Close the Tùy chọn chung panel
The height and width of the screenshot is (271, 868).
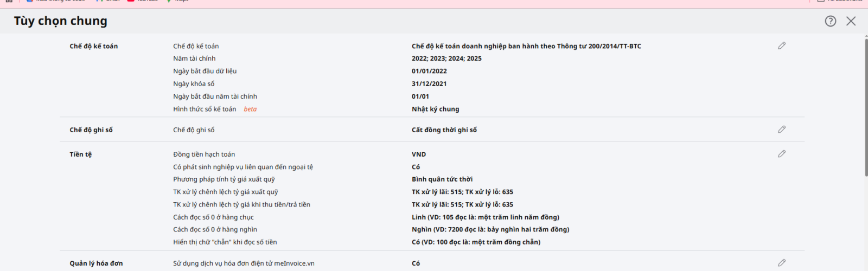pyautogui.click(x=851, y=21)
